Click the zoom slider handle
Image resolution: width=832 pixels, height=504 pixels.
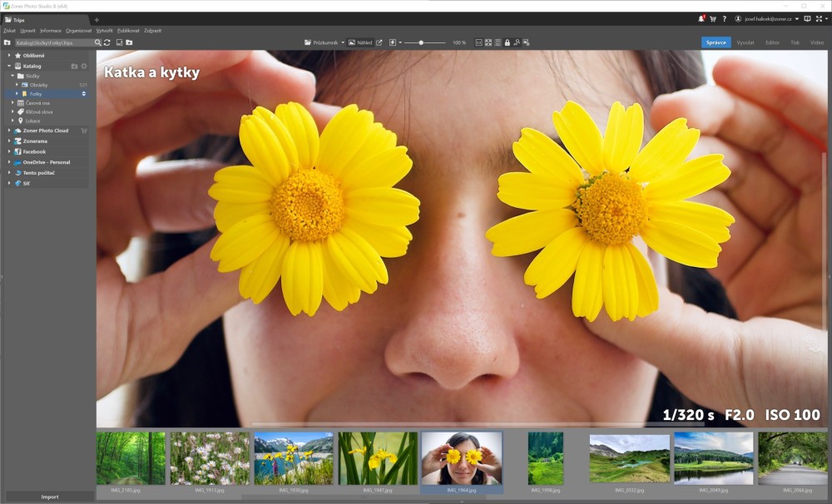point(421,42)
